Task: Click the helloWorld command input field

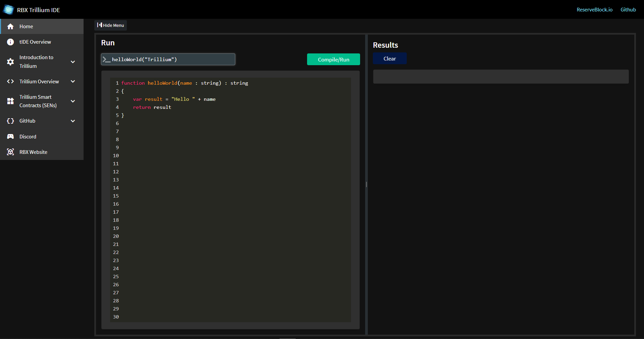Action: pyautogui.click(x=168, y=59)
